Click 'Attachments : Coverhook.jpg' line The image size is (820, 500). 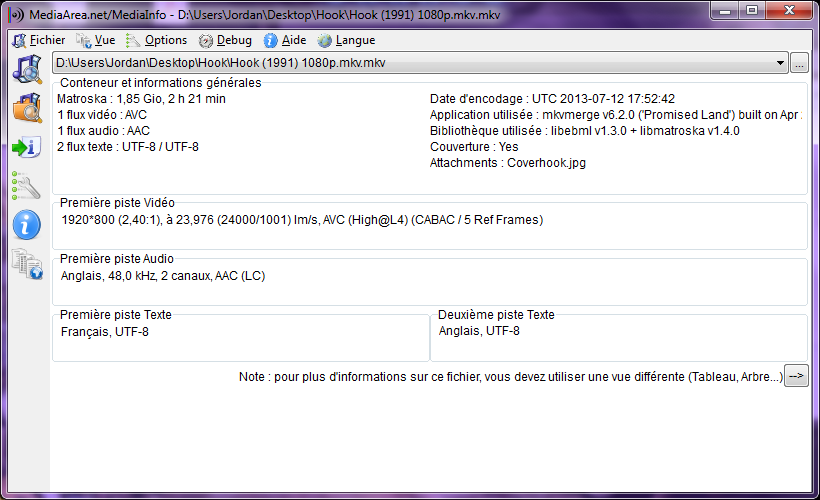coord(508,163)
